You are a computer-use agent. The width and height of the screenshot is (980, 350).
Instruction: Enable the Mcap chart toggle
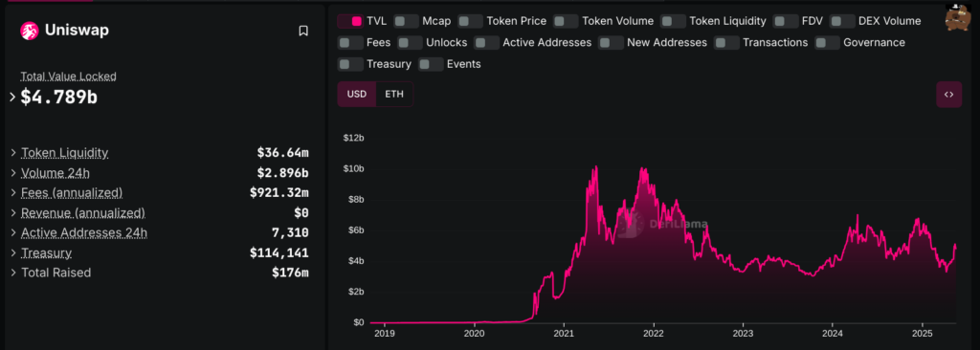(406, 21)
